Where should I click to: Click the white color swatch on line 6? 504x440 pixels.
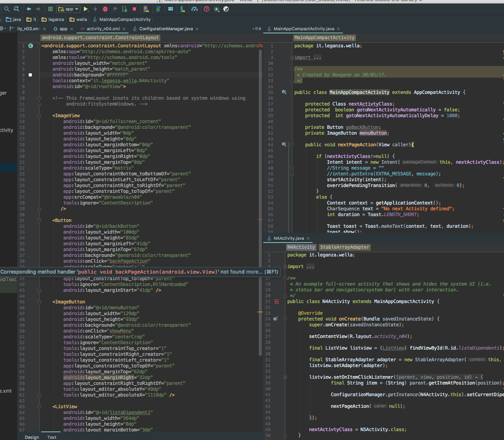tap(30, 75)
